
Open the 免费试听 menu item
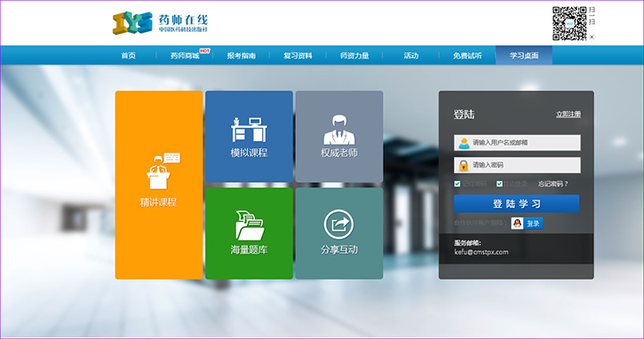tap(467, 55)
